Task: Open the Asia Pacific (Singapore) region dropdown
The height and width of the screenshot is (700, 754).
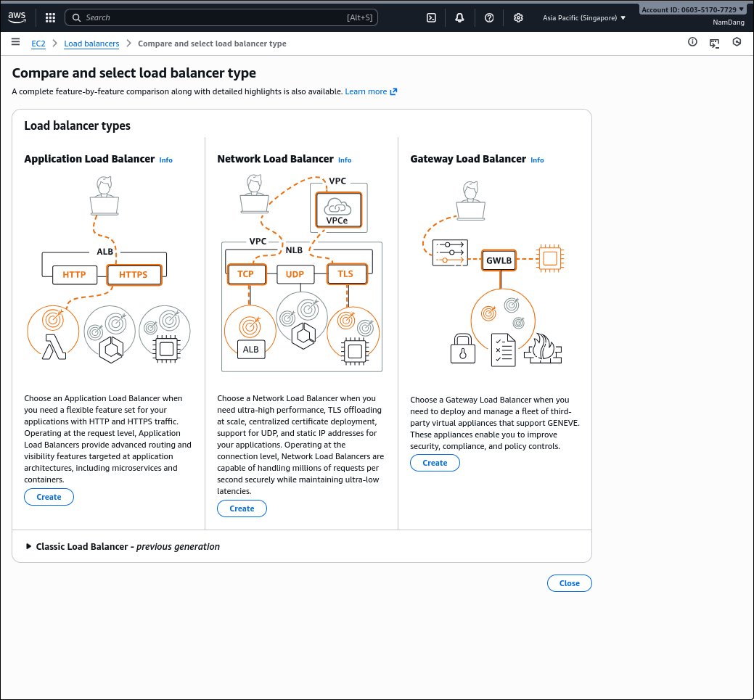Action: [583, 17]
